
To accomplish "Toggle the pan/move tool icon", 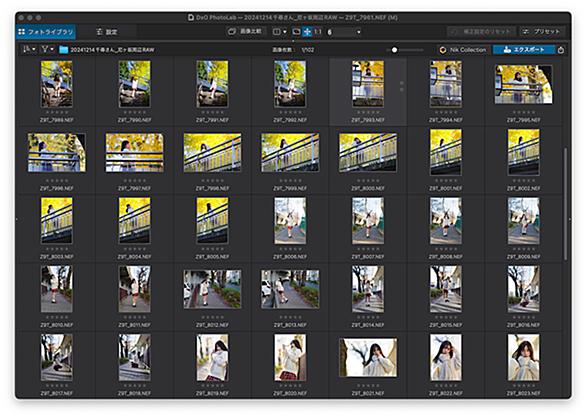I will [307, 32].
